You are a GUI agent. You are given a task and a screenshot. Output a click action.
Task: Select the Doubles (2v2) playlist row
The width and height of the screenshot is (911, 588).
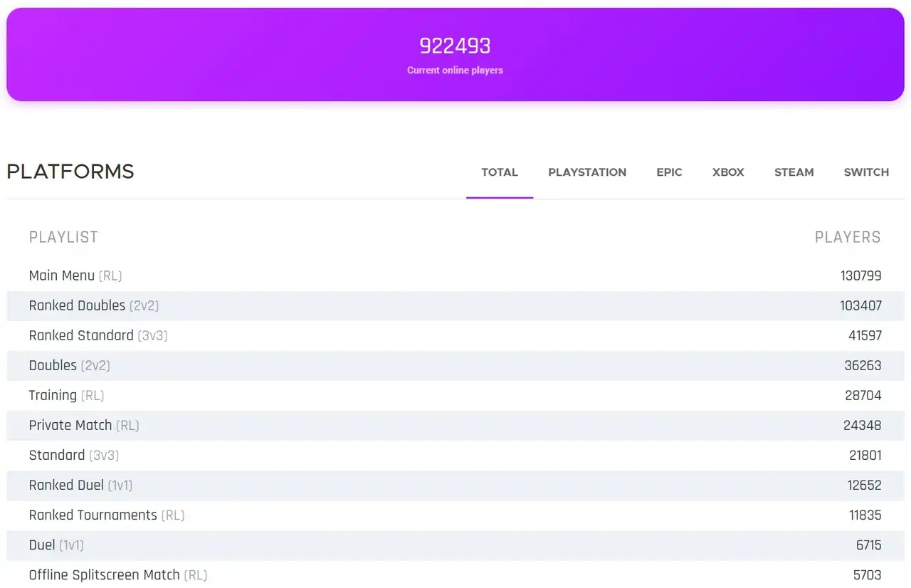tap(455, 365)
